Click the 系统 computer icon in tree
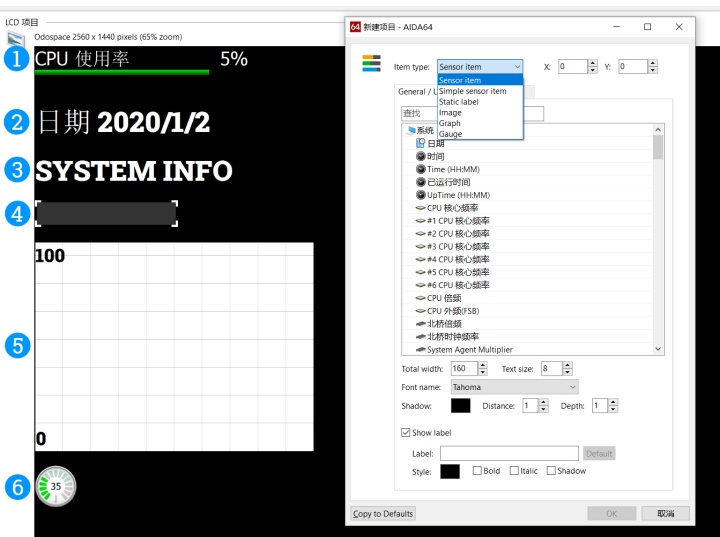 [410, 130]
